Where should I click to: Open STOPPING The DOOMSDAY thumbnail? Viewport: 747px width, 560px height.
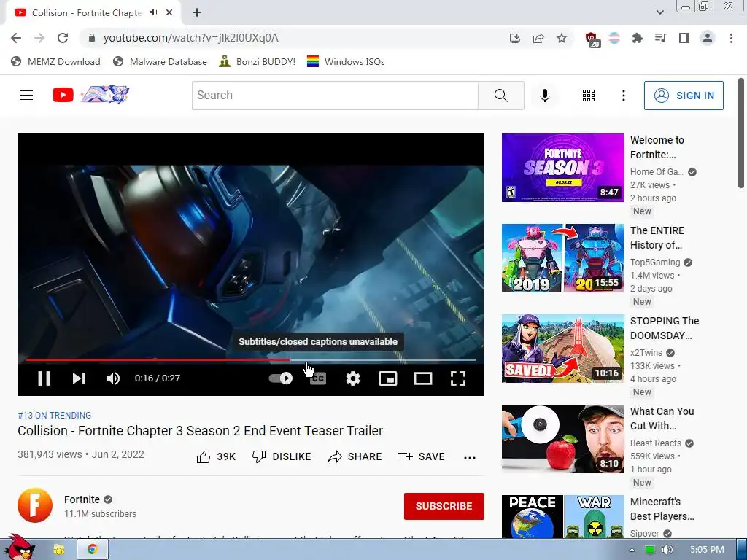pos(562,349)
